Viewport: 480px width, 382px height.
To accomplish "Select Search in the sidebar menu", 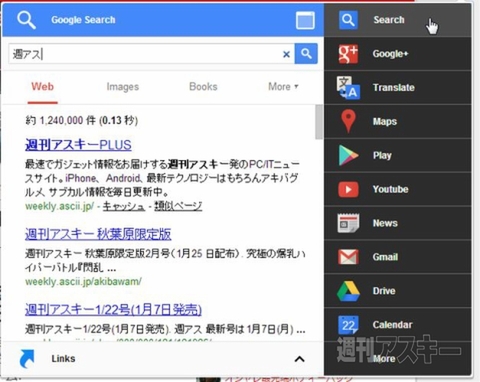I will coord(398,20).
